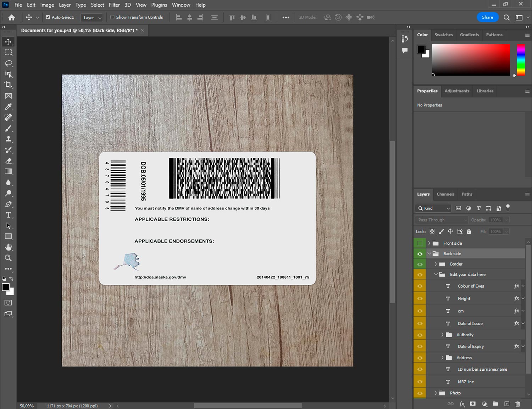
Task: Click the Share button
Action: [487, 17]
